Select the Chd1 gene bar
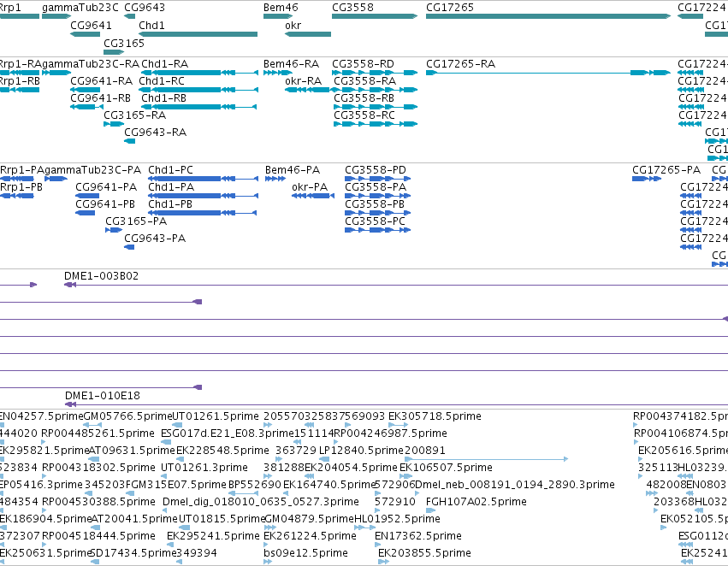Screen dimensions: 728x566 point(198,34)
